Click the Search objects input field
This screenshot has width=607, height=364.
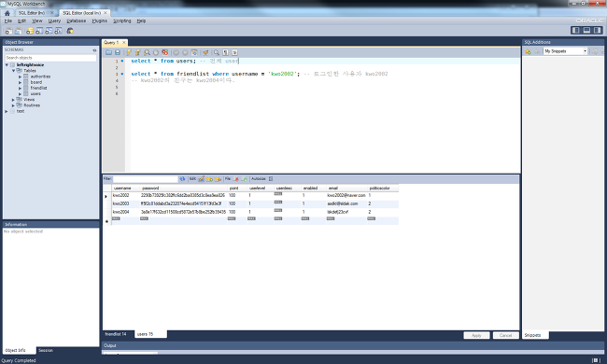pos(50,58)
